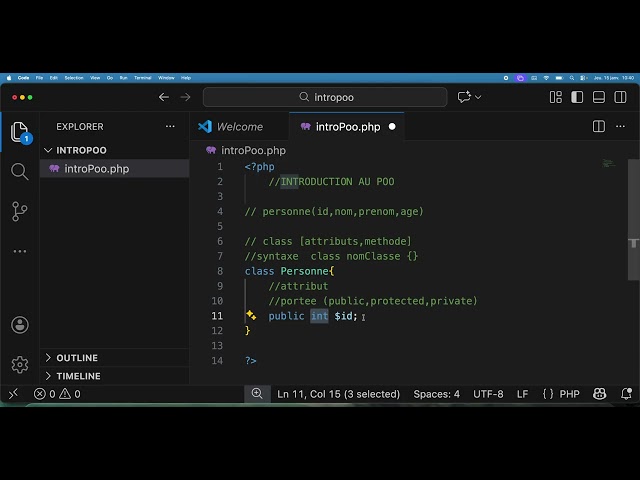Open Explorer Views and More Actions ellipsis
The width and height of the screenshot is (640, 480).
[x=170, y=127]
